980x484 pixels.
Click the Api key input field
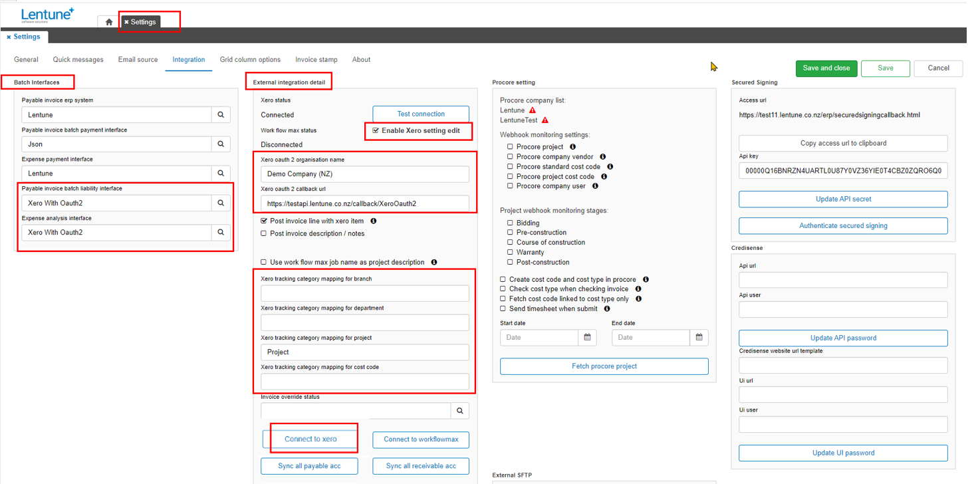tap(843, 171)
